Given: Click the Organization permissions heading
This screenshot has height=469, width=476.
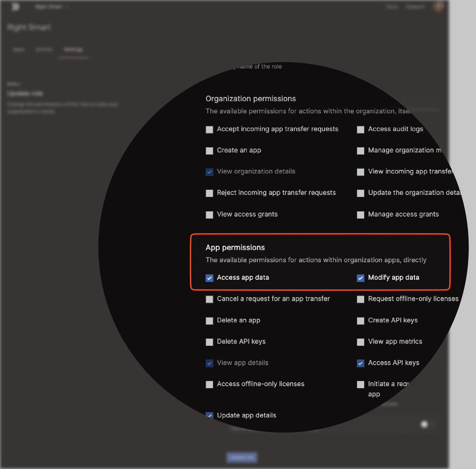Looking at the screenshot, I should 251,99.
